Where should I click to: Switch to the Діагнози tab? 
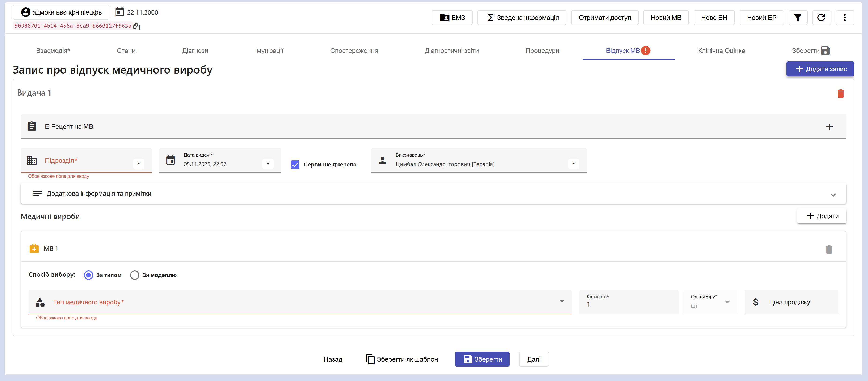pos(195,51)
